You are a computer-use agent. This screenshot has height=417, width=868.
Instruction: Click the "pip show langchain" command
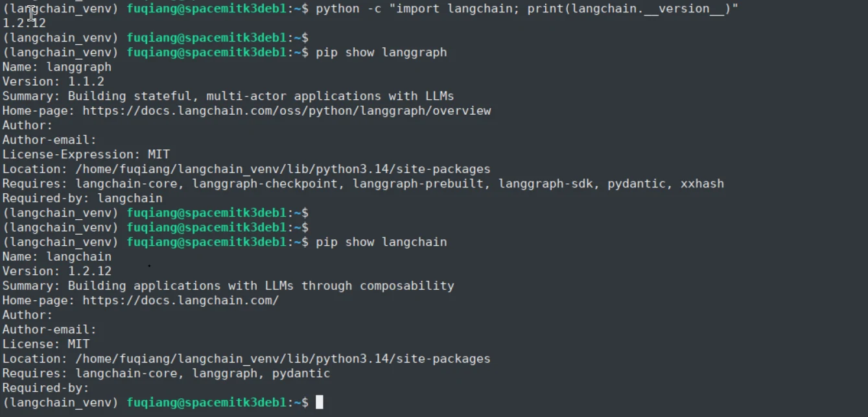pyautogui.click(x=381, y=242)
